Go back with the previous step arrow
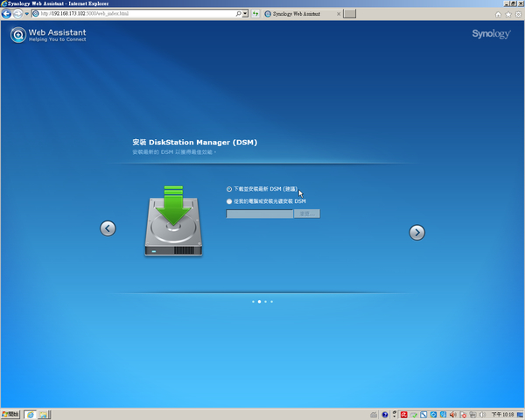The width and height of the screenshot is (525, 420). click(x=108, y=228)
